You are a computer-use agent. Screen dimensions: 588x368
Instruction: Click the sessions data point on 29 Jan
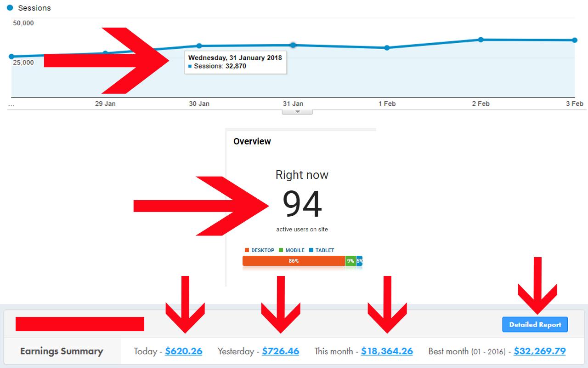pos(106,52)
